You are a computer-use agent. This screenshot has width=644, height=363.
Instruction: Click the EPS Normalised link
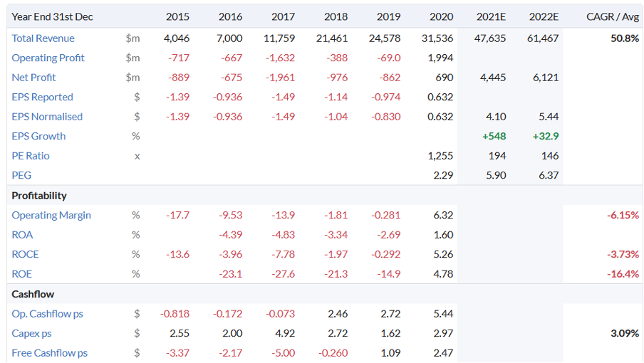click(47, 117)
